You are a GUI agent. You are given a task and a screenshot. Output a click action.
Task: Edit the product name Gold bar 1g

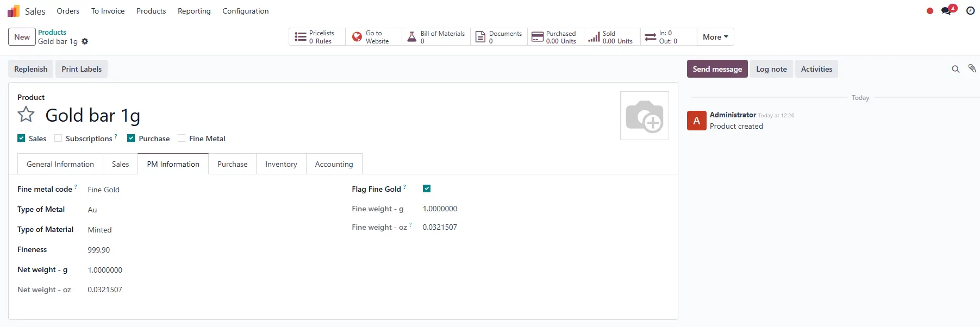tap(93, 115)
